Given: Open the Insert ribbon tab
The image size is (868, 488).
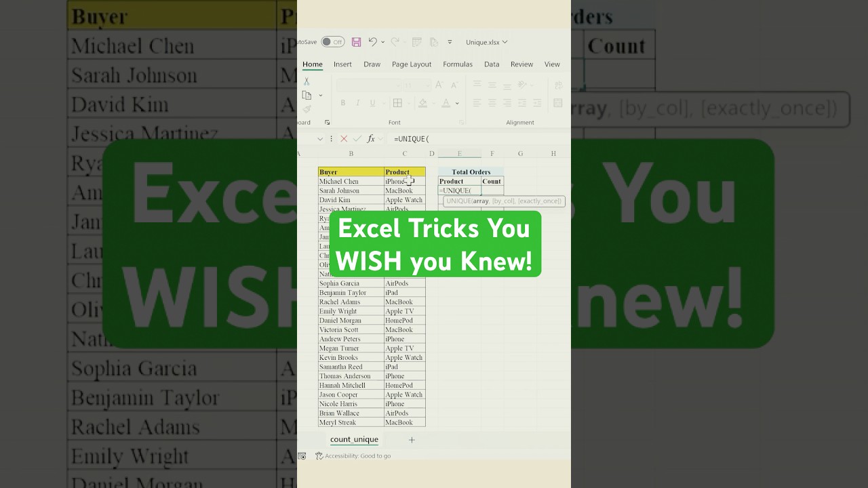Looking at the screenshot, I should tap(342, 64).
